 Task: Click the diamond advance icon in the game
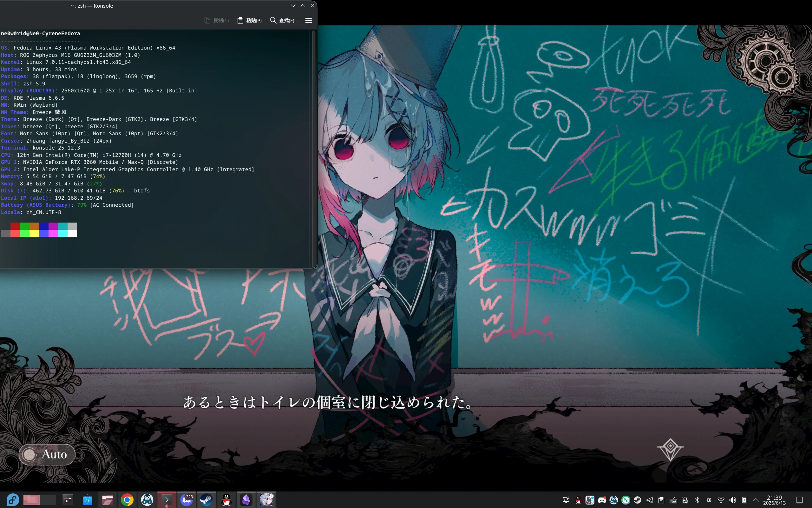point(671,450)
